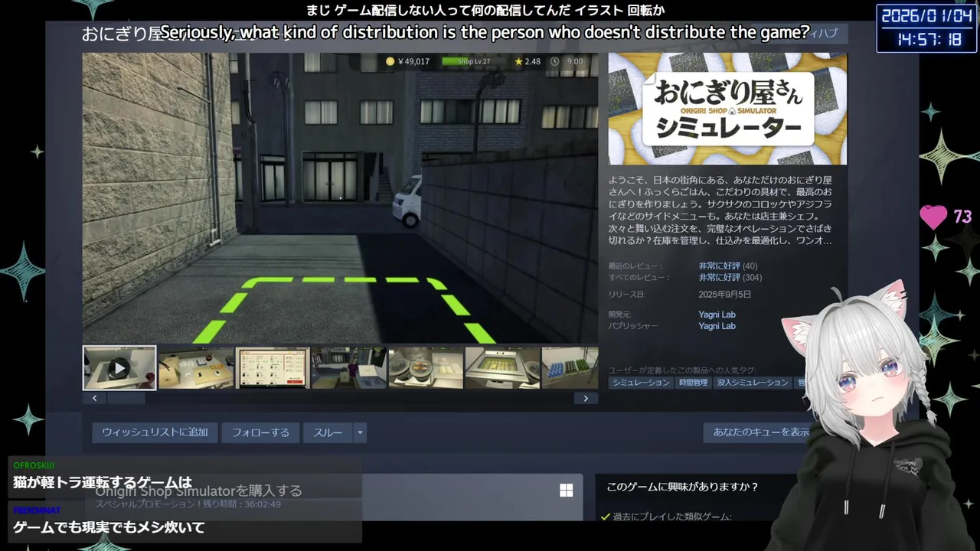Select the third thumbnail showing menu screen

(x=273, y=368)
